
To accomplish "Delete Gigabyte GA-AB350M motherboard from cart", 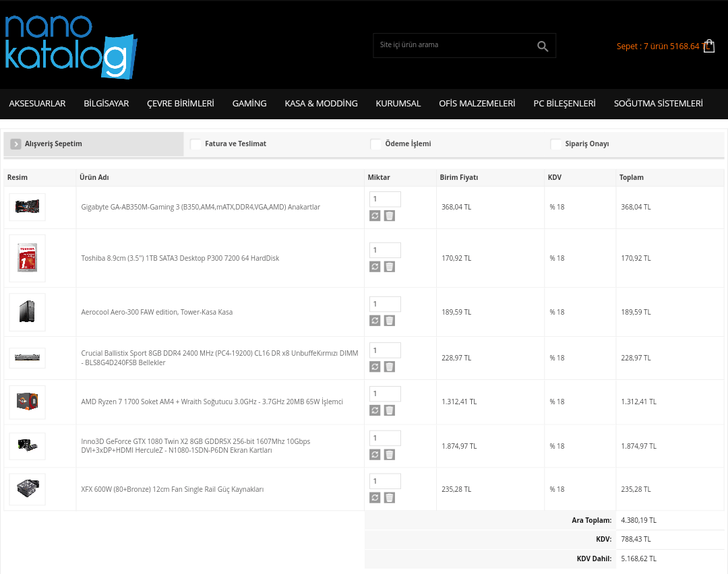I will [x=390, y=216].
